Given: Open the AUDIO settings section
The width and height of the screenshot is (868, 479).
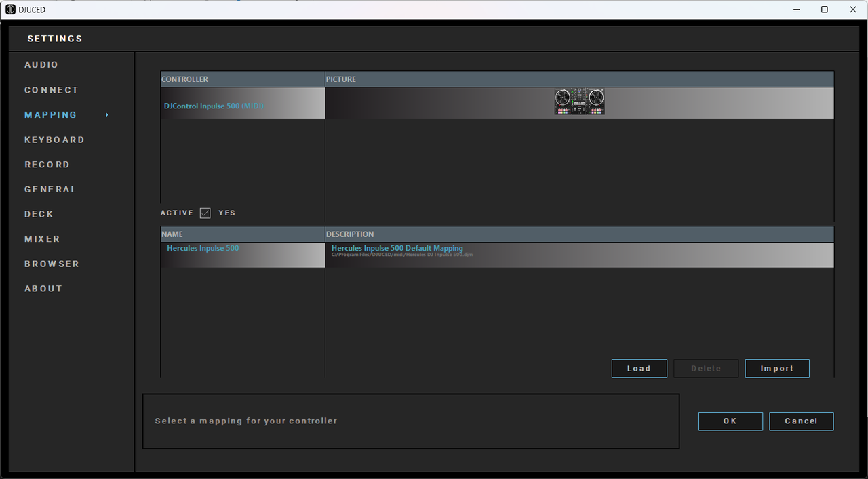Looking at the screenshot, I should click(x=41, y=65).
